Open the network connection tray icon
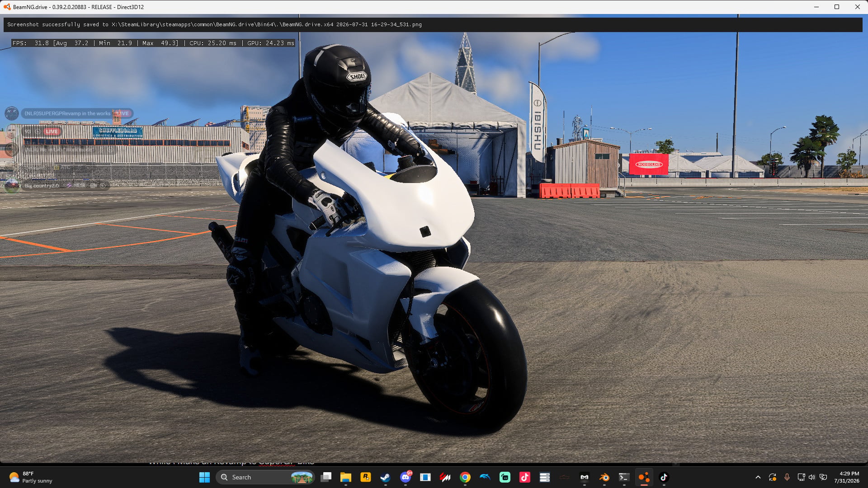 [x=801, y=477]
